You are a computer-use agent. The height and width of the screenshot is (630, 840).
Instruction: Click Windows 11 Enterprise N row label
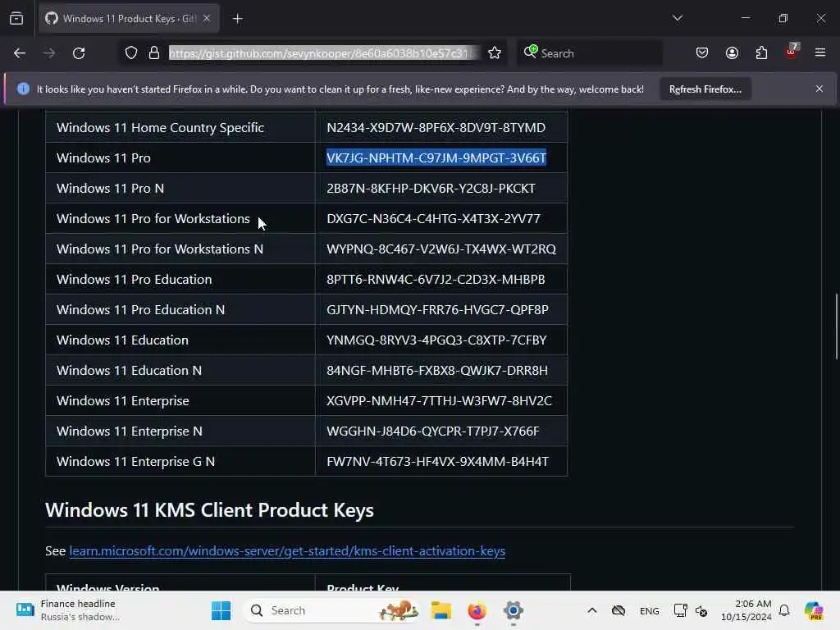129,431
